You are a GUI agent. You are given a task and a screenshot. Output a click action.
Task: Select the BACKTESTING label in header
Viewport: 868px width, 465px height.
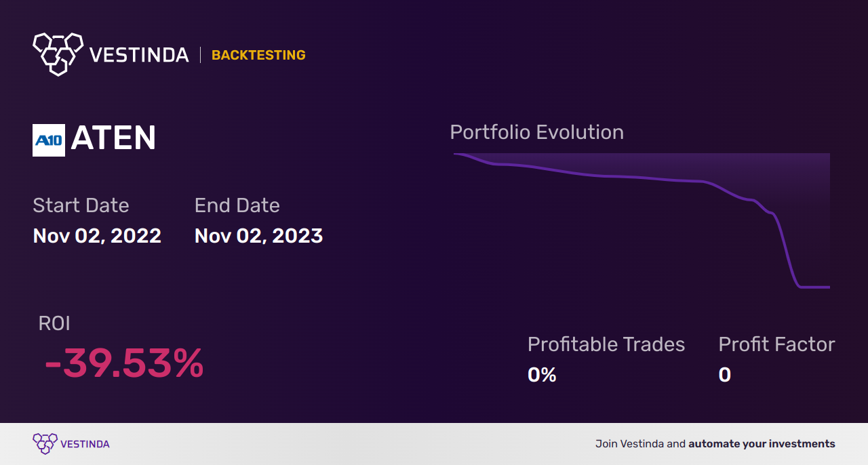pos(258,55)
